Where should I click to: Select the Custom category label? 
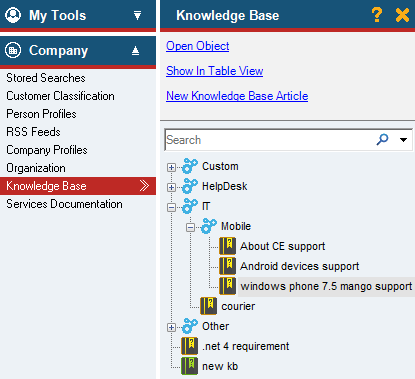(220, 166)
